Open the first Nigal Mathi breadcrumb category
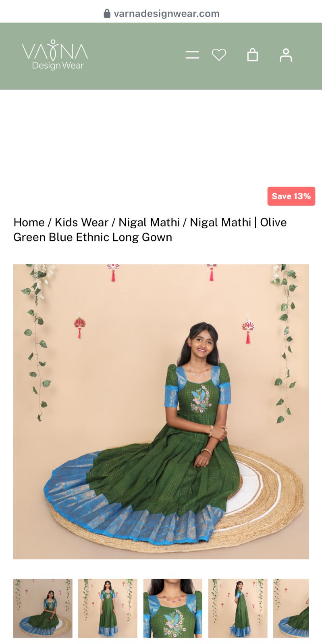This screenshot has height=644, width=322. pos(149,222)
